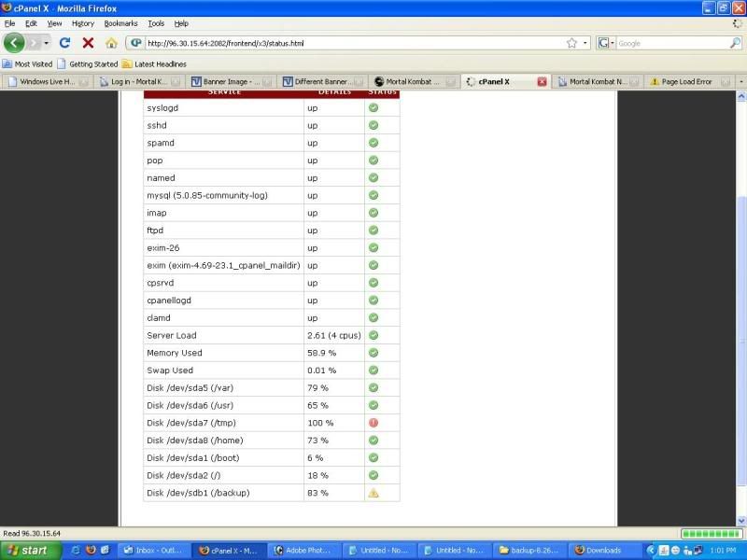The image size is (747, 560).
Task: Open the Windows Start menu
Action: 31,551
